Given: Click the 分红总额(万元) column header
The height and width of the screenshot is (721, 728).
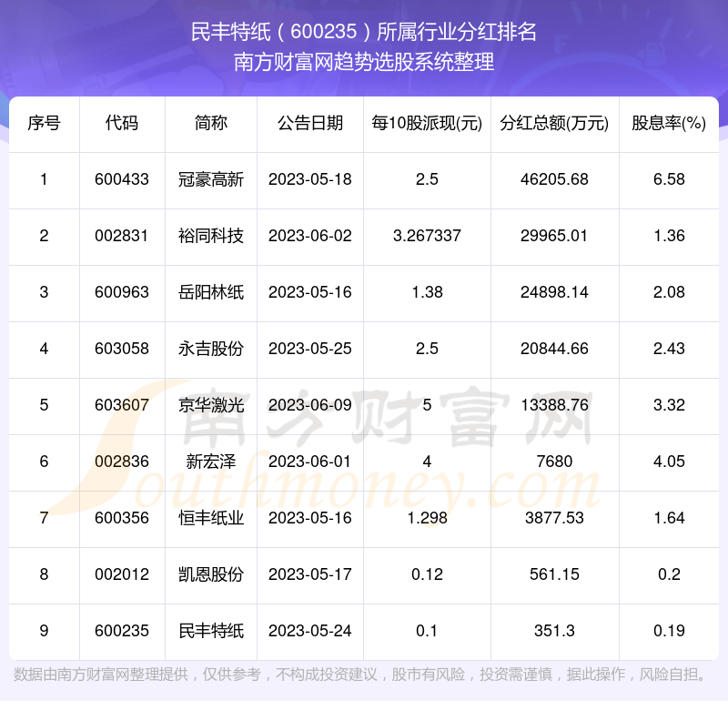Looking at the screenshot, I should click(554, 123).
